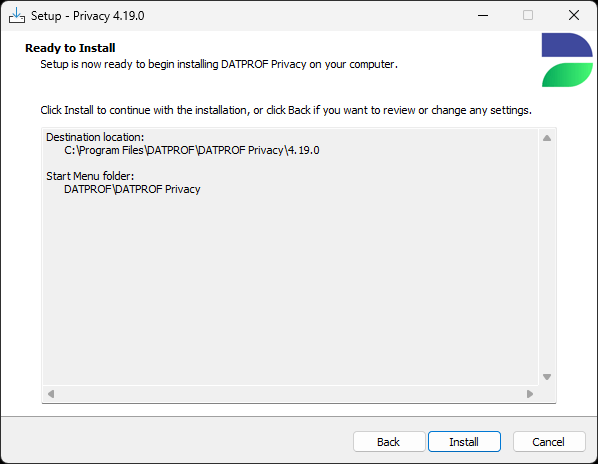Click the Destination location label
This screenshot has width=598, height=464.
coord(95,137)
